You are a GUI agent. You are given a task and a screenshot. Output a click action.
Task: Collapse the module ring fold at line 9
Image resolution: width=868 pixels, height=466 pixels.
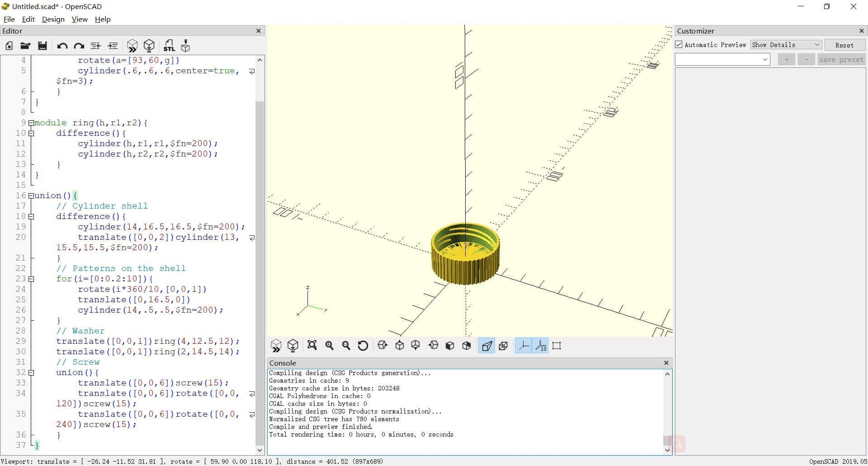[31, 123]
